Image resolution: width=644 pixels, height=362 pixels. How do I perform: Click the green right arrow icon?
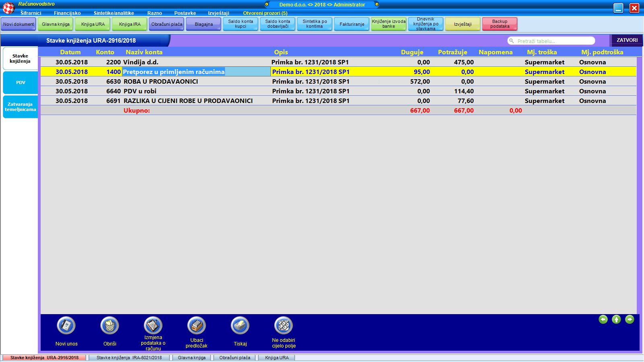tap(630, 319)
